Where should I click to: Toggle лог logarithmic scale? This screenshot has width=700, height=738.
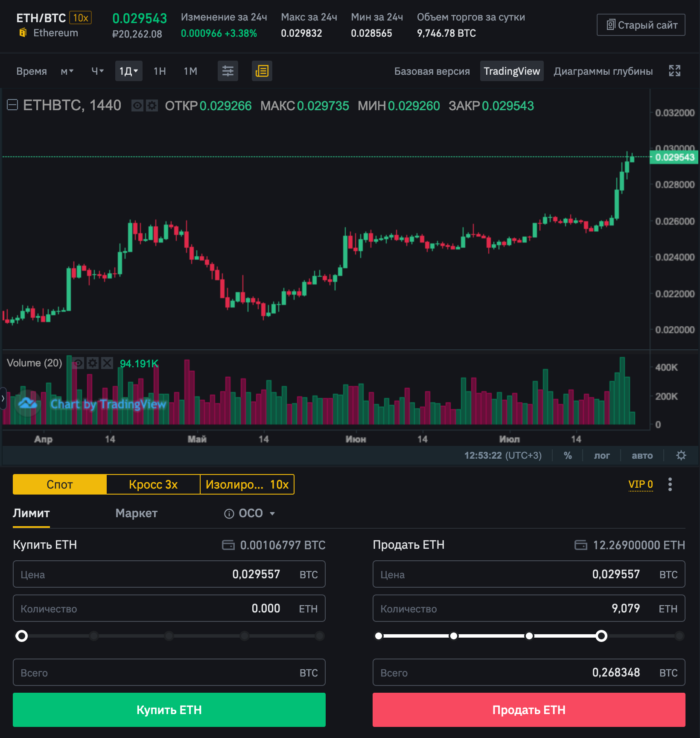(x=602, y=455)
